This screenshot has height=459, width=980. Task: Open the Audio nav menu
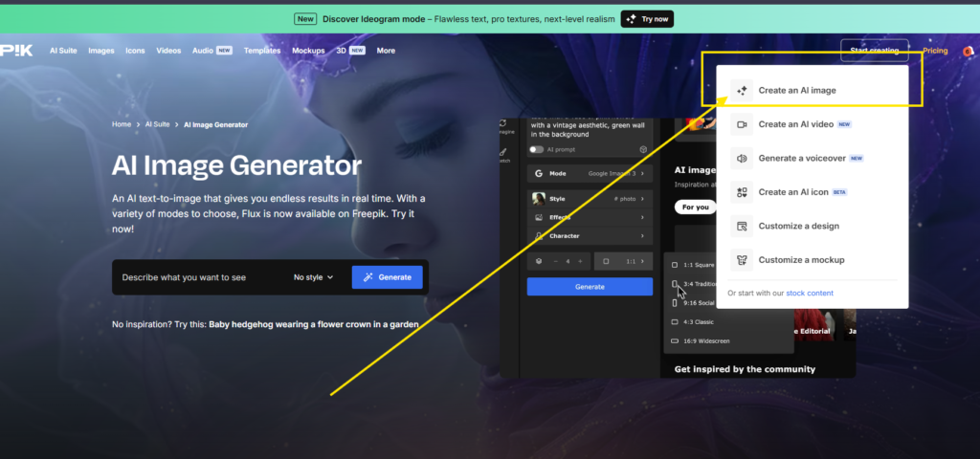[x=212, y=51]
